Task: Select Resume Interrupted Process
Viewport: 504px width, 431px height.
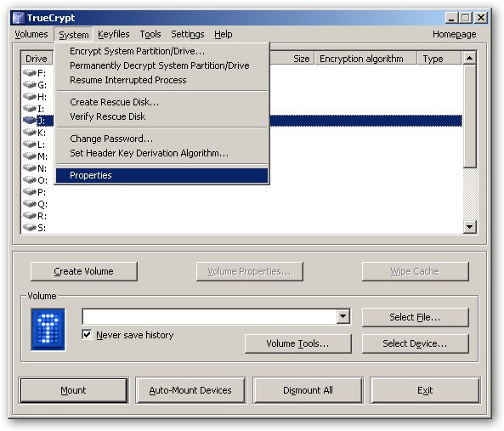Action: click(x=162, y=80)
